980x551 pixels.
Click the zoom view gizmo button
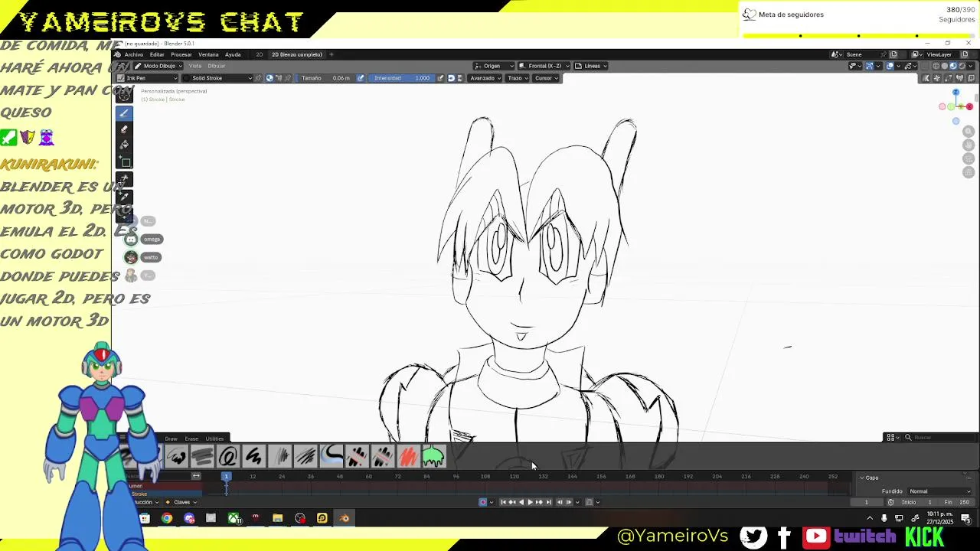(969, 132)
